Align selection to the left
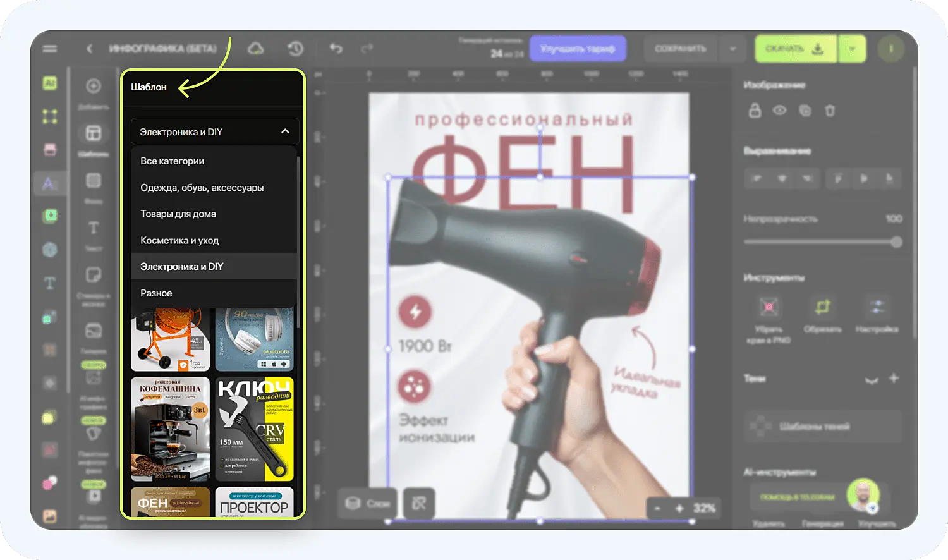The width and height of the screenshot is (948, 560). 757,178
